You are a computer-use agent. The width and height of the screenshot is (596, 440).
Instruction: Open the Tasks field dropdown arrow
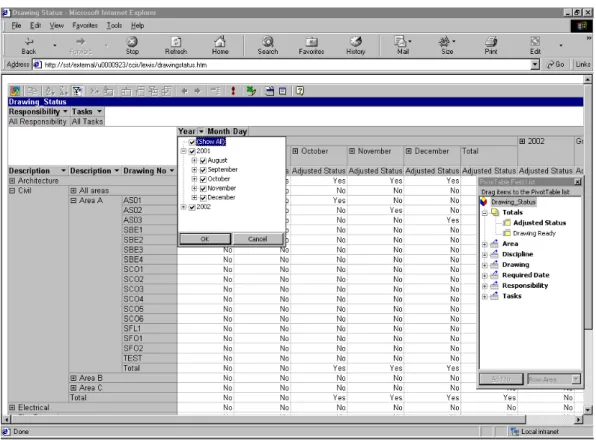(99, 111)
